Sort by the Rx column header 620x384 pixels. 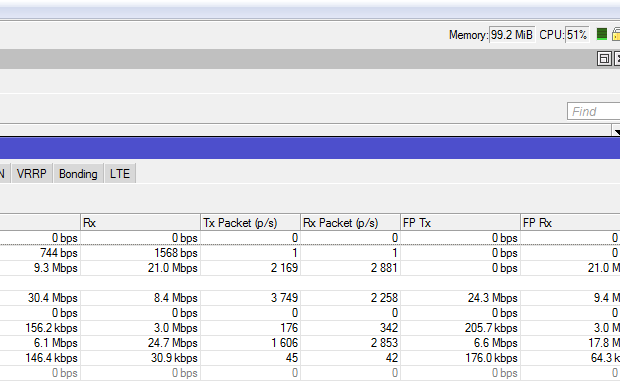point(140,223)
